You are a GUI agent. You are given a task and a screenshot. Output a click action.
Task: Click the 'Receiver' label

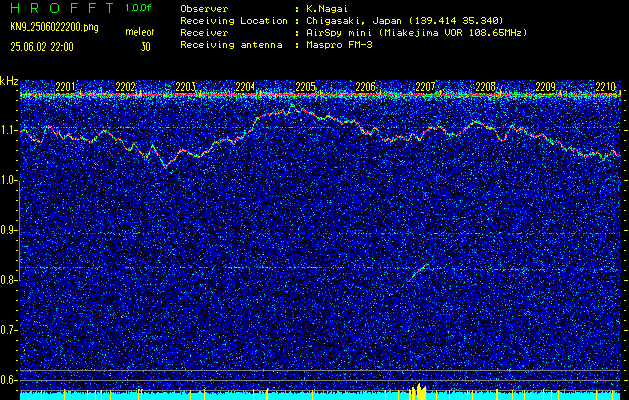pyautogui.click(x=204, y=33)
